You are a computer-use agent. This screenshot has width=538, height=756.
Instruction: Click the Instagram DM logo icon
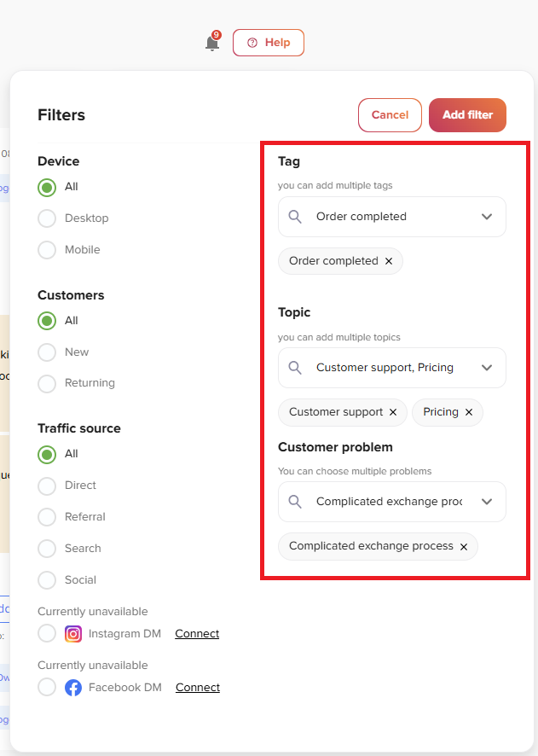73,633
